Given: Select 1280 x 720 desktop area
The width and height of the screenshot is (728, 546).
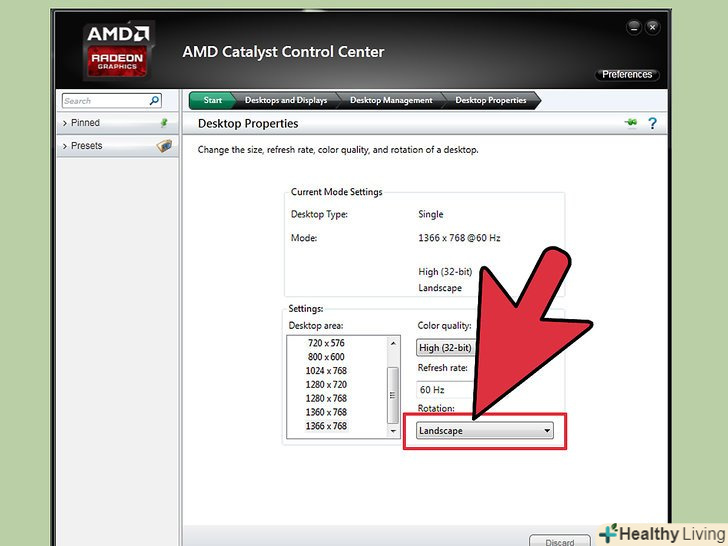Looking at the screenshot, I should coord(326,384).
